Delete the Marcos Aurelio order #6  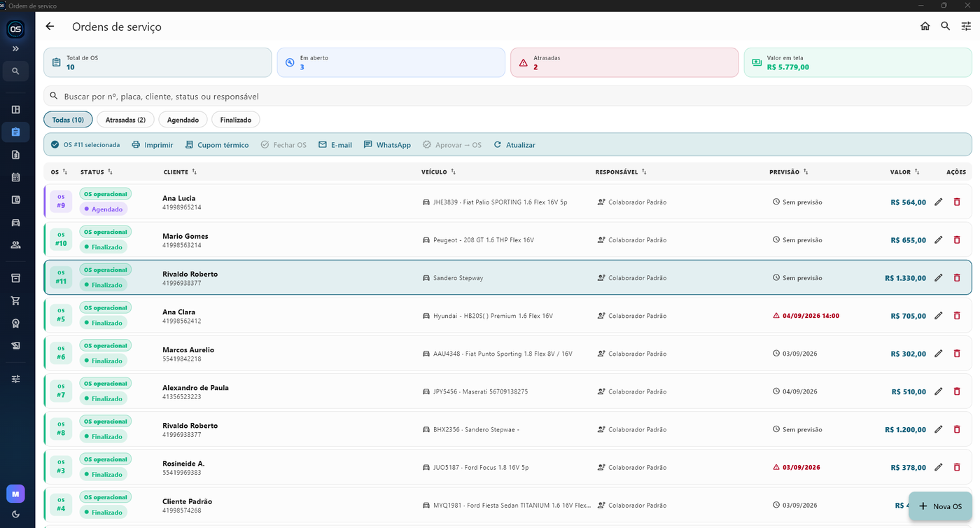pos(957,353)
